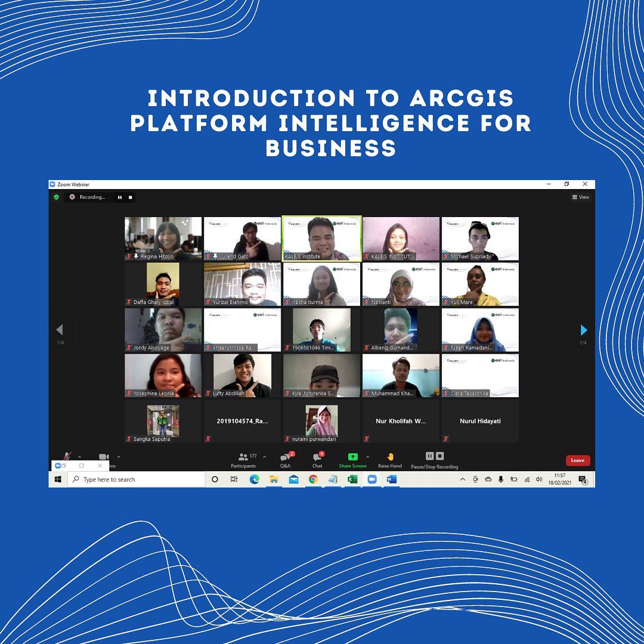The image size is (644, 644).
Task: Pause recording using top-left pause button
Action: click(119, 197)
